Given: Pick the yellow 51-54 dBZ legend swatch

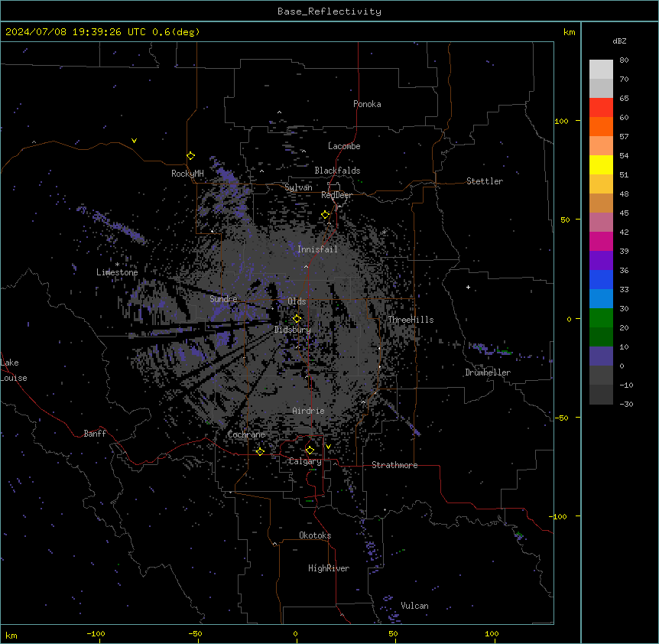Looking at the screenshot, I should [601, 164].
